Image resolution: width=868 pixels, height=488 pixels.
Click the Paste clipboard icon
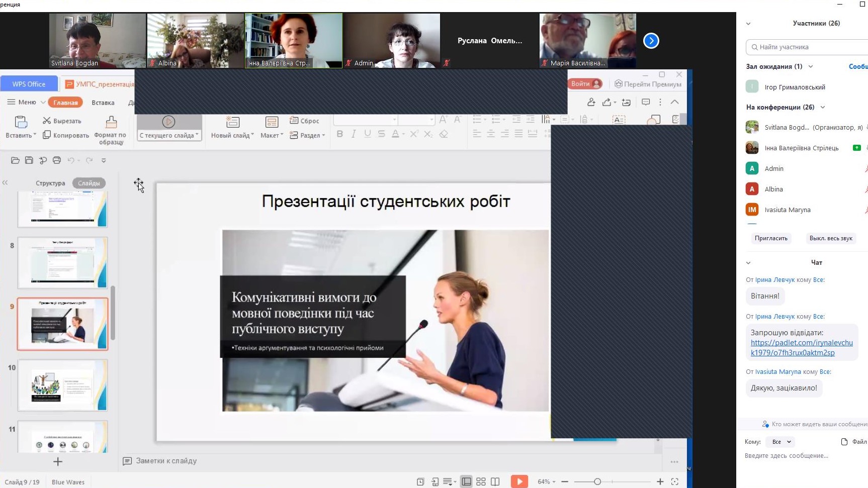(x=21, y=122)
